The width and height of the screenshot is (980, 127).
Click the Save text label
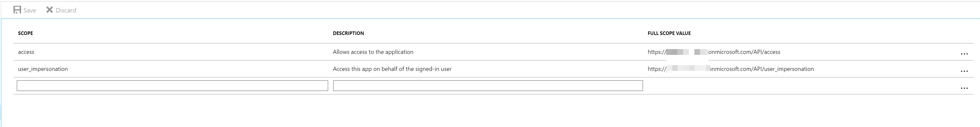coord(30,10)
